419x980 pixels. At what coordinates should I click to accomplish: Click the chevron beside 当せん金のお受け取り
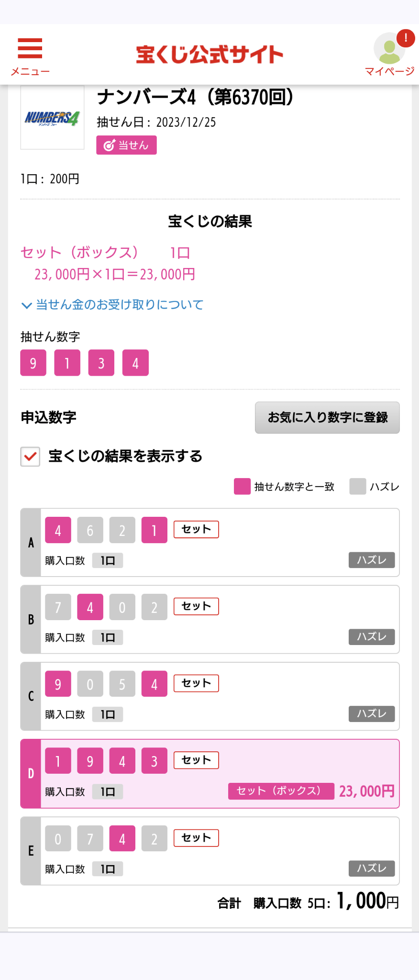click(27, 305)
